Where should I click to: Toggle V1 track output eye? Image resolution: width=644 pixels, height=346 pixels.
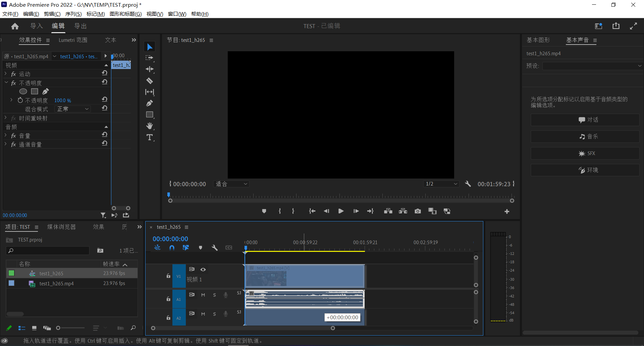pyautogui.click(x=203, y=269)
